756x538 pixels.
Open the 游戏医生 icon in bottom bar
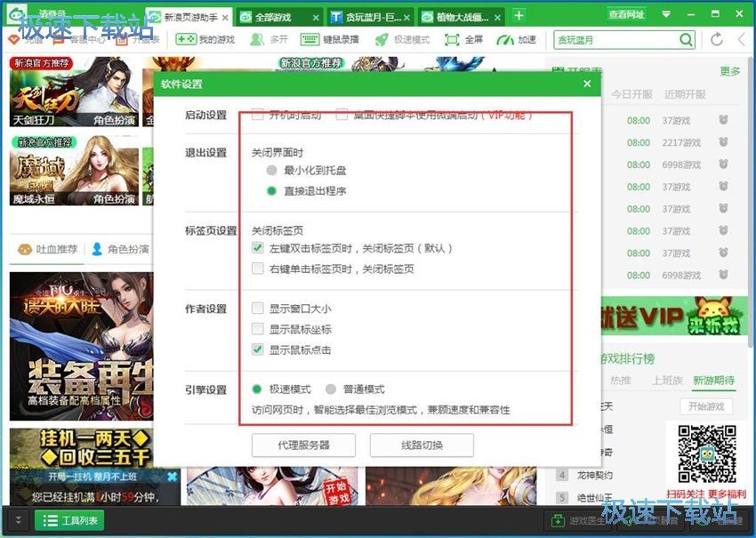(x=558, y=520)
